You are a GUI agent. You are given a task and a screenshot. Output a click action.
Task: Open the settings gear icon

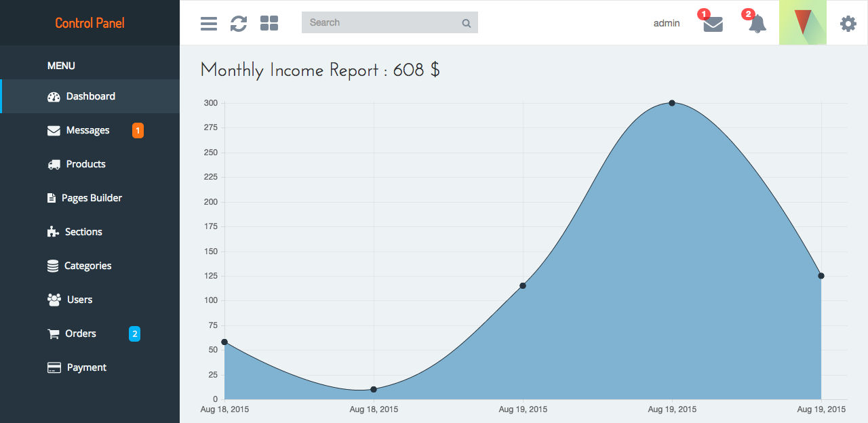pyautogui.click(x=848, y=24)
